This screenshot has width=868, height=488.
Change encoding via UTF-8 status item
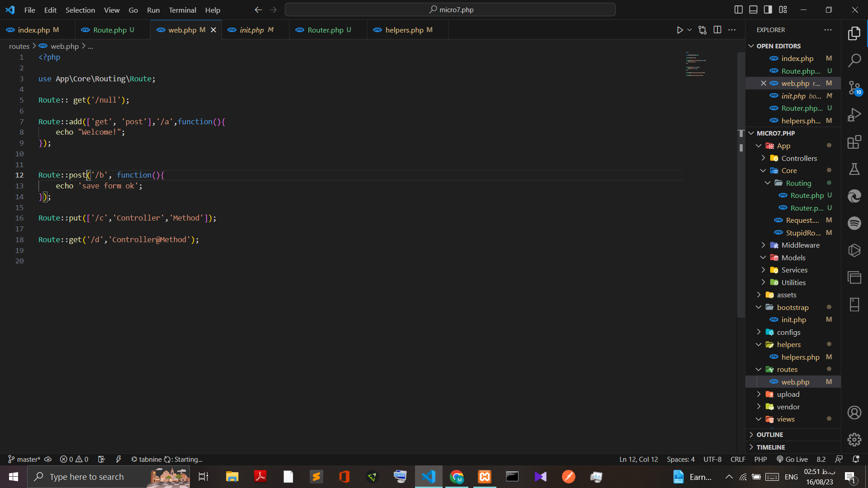point(712,459)
